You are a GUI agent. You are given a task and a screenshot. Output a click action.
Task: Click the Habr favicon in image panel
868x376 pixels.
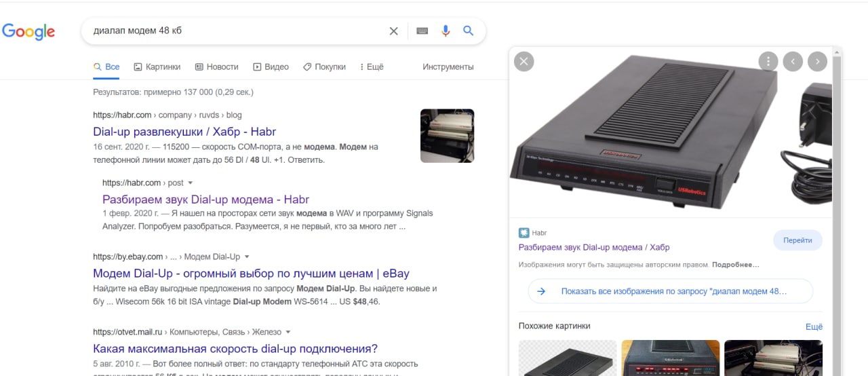tap(524, 232)
